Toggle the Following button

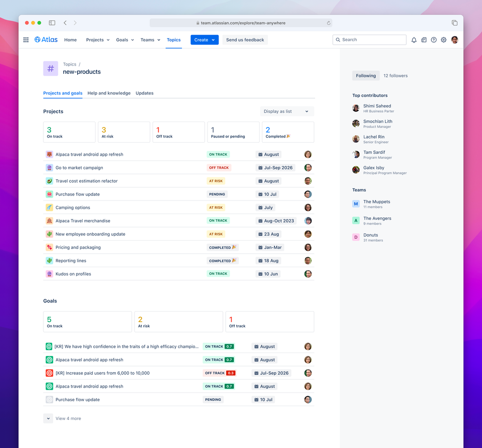point(366,76)
